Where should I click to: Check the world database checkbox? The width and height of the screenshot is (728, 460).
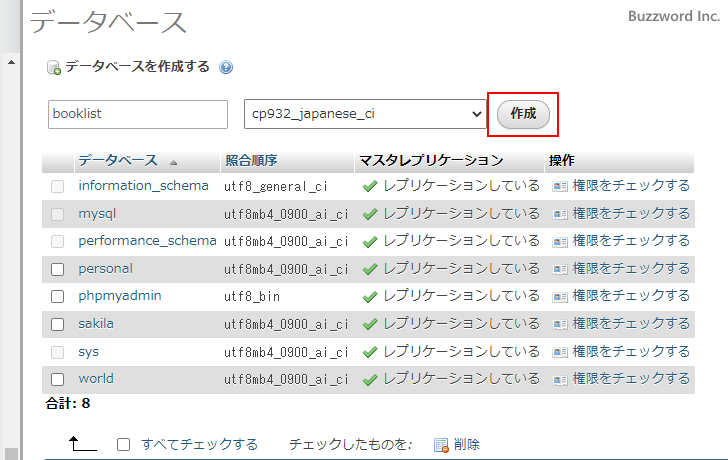pos(58,380)
